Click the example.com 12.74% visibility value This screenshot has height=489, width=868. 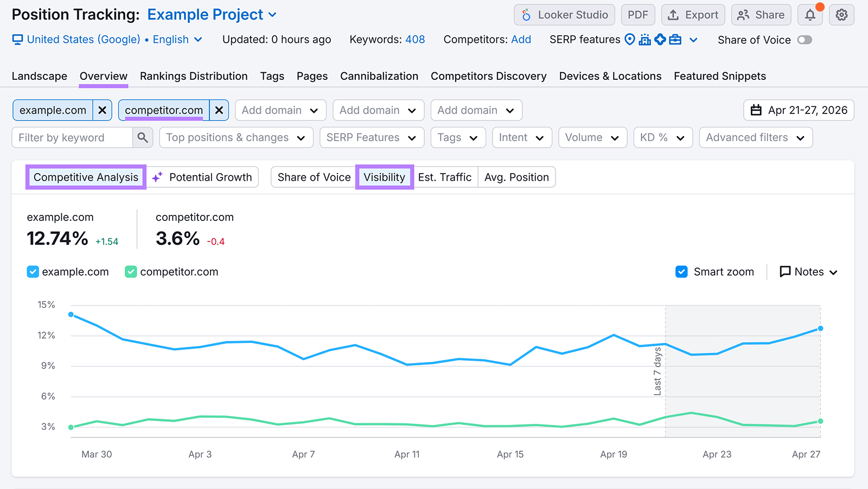pyautogui.click(x=58, y=238)
